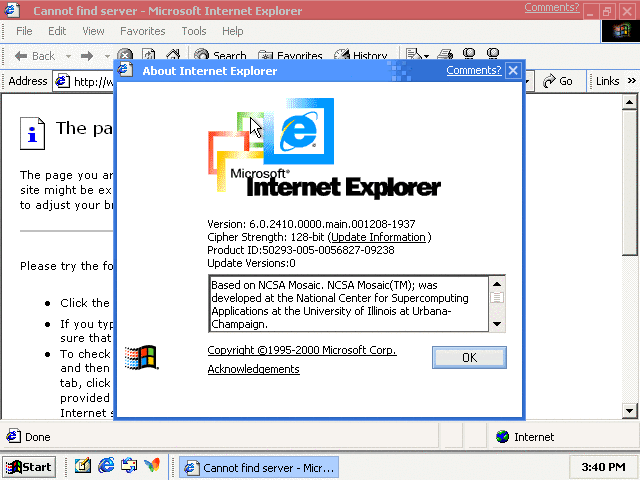Screen dimensions: 640x480
Task: Click the NCSA Mosaic credits text box
Action: pos(349,304)
